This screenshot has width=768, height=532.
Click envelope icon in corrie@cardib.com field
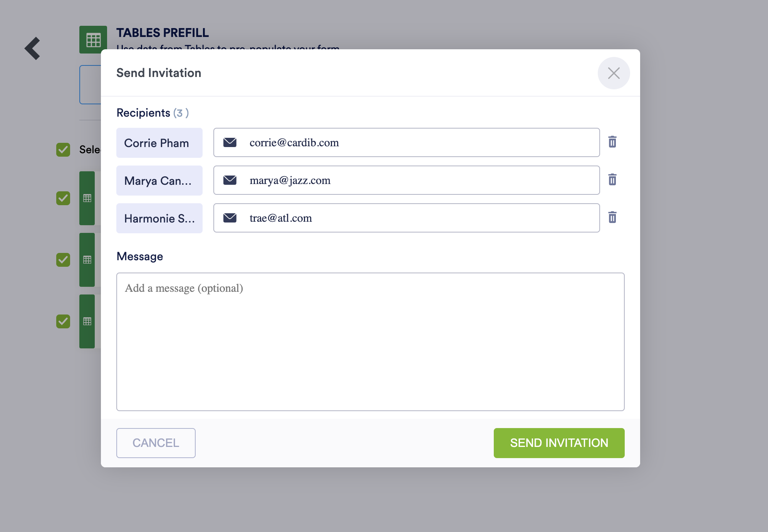tap(230, 142)
